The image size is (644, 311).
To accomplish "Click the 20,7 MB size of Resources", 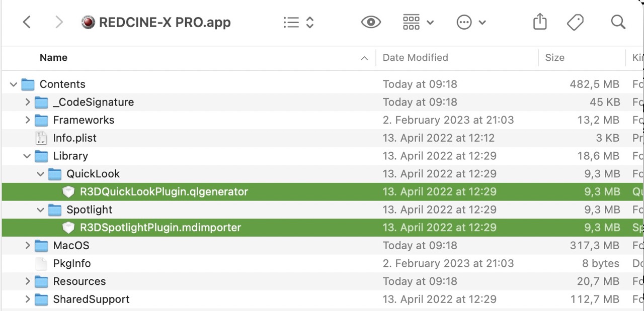I will coord(598,281).
